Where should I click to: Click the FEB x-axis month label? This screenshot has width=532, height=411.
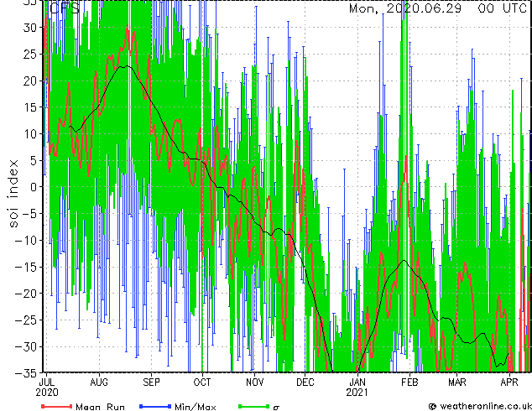coord(409,382)
